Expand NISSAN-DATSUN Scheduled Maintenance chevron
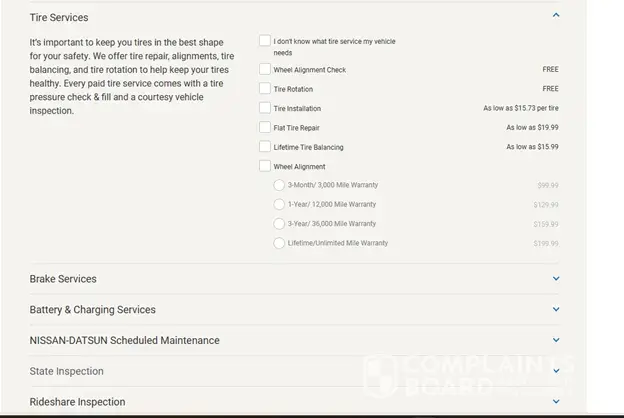624x418 pixels. (x=556, y=340)
